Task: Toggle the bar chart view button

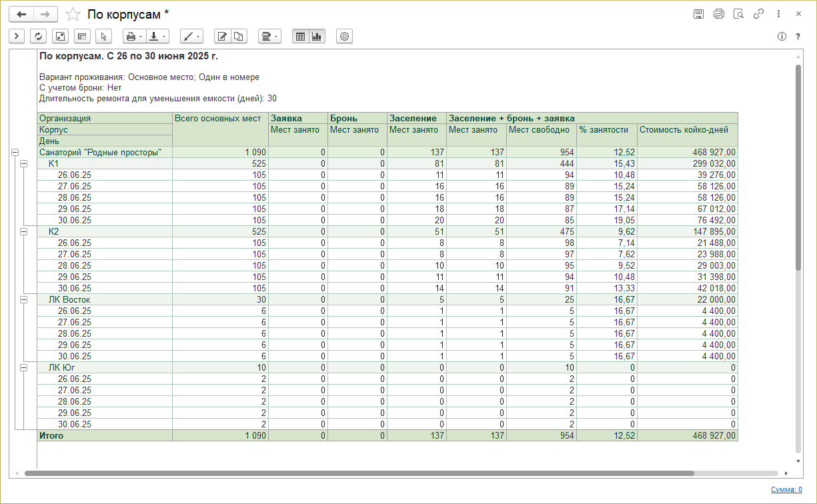Action: click(x=316, y=37)
